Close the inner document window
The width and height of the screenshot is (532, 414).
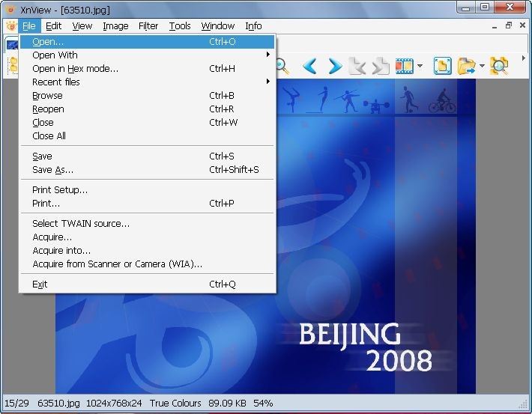pos(522,25)
